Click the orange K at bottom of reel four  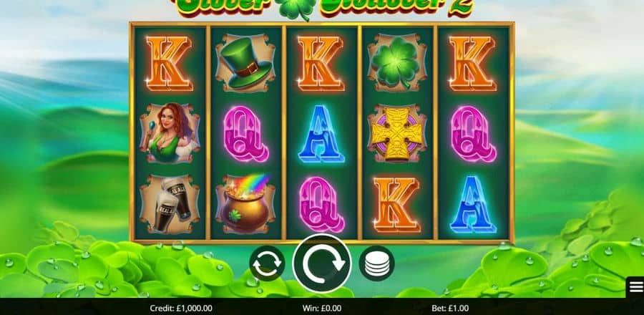tap(396, 205)
